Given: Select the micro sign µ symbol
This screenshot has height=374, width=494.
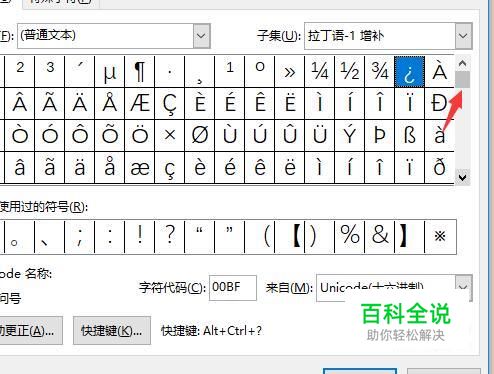Looking at the screenshot, I should (110, 72).
